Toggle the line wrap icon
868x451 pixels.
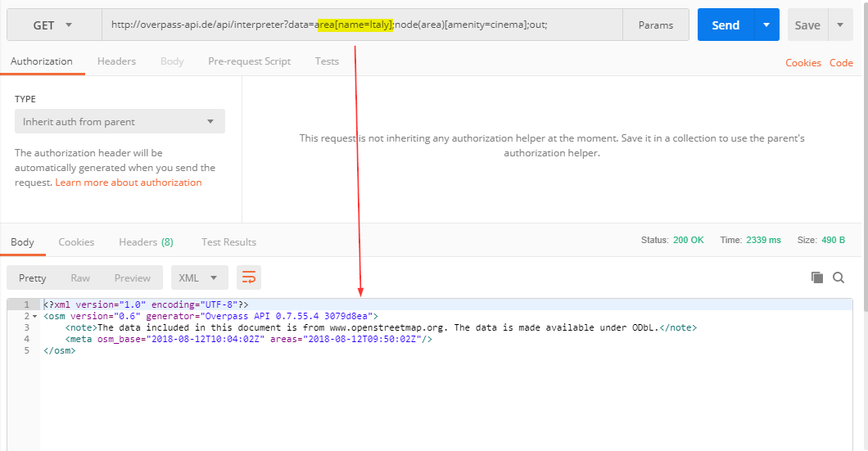click(249, 277)
